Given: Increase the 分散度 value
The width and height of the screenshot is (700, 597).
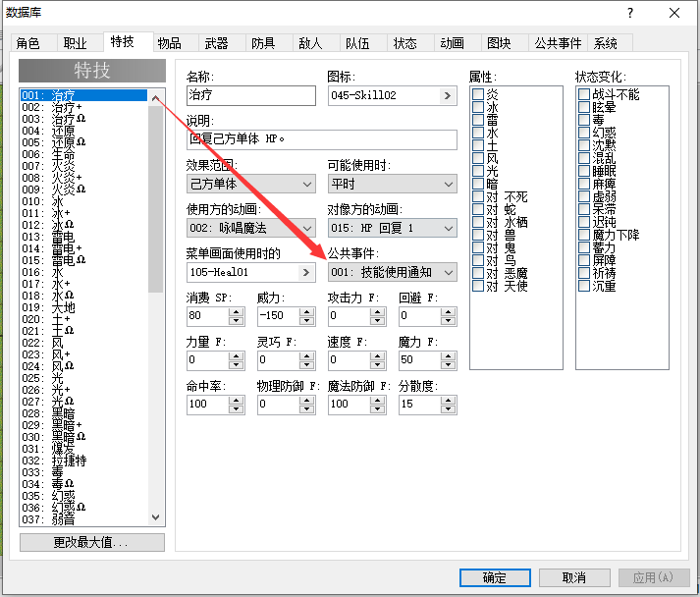Looking at the screenshot, I should coord(449,400).
